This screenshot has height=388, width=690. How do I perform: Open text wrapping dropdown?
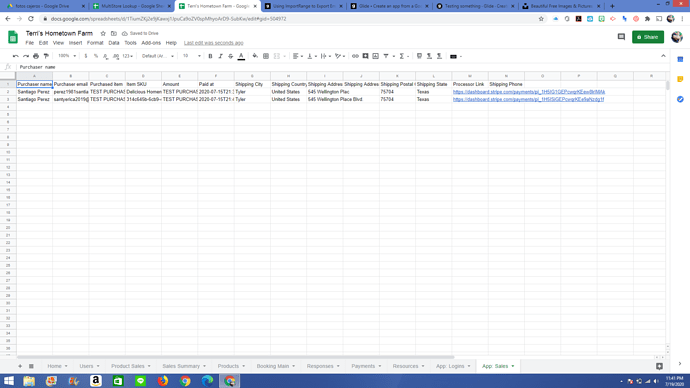326,56
